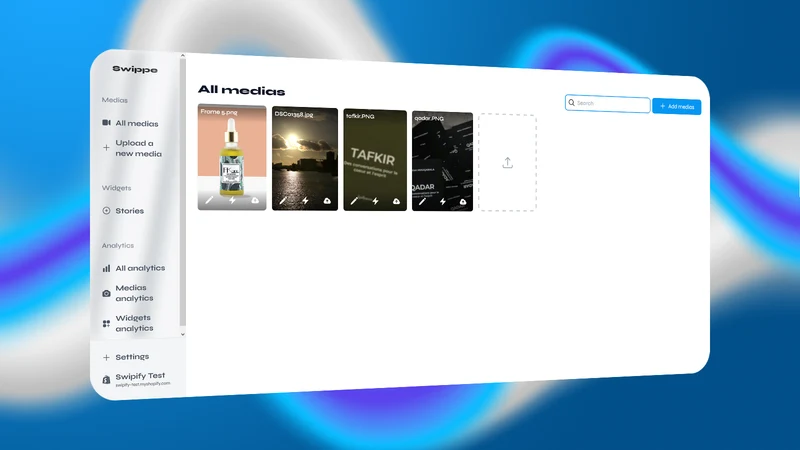
Task: Click the DSC01368.jpg file name
Action: [294, 114]
